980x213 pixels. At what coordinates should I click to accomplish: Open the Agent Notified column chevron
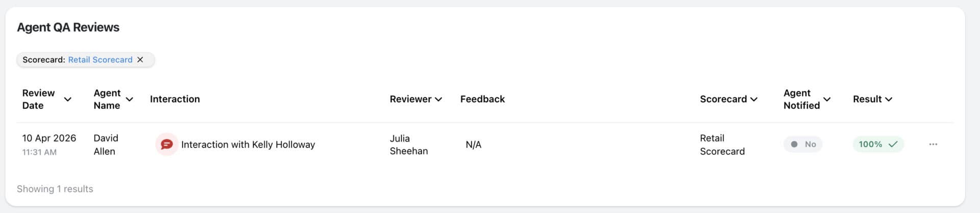827,99
